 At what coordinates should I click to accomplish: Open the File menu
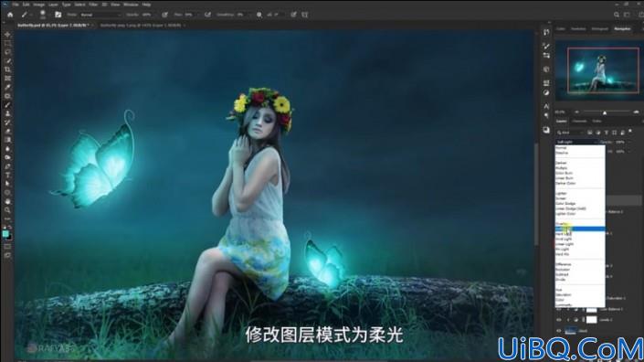pyautogui.click(x=16, y=5)
